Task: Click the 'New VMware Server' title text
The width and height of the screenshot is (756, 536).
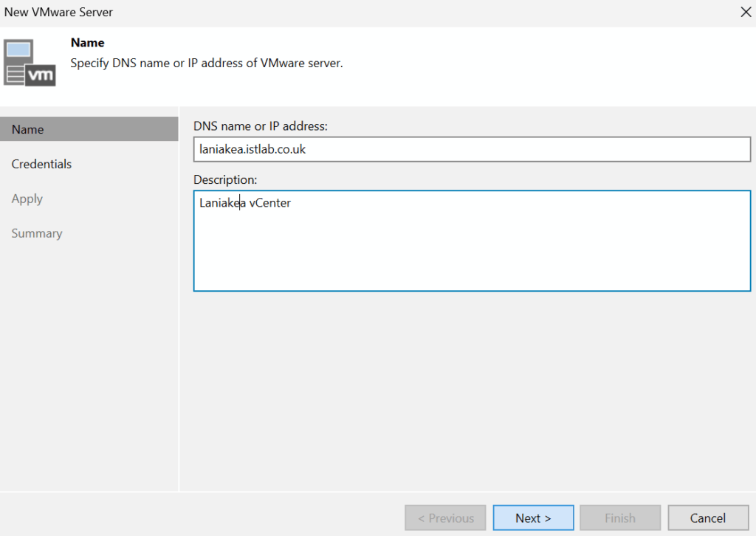Action: tap(58, 12)
